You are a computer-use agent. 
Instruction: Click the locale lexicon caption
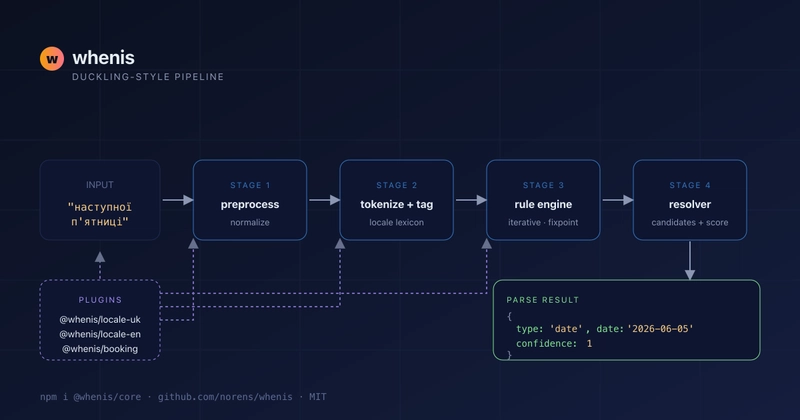click(396, 223)
